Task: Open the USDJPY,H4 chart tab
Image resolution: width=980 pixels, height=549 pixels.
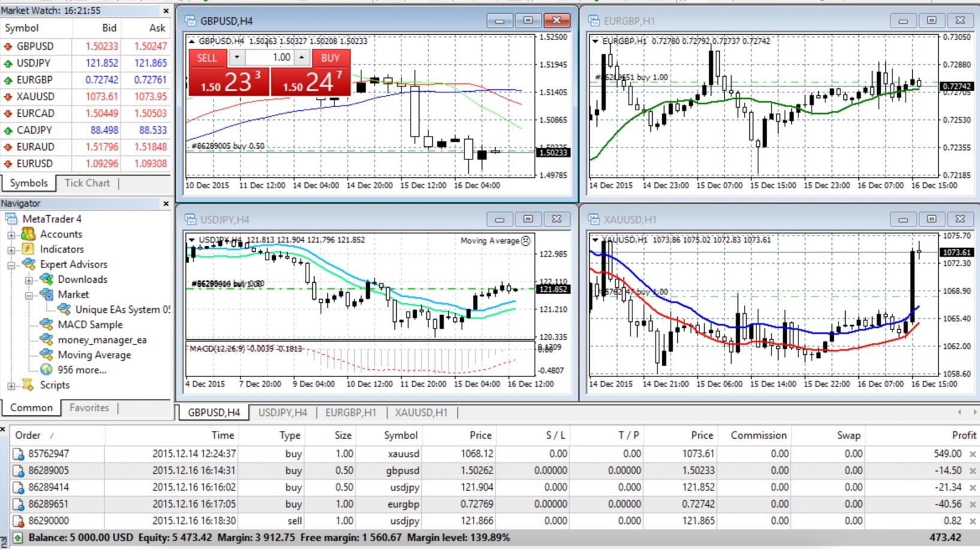Action: click(282, 412)
